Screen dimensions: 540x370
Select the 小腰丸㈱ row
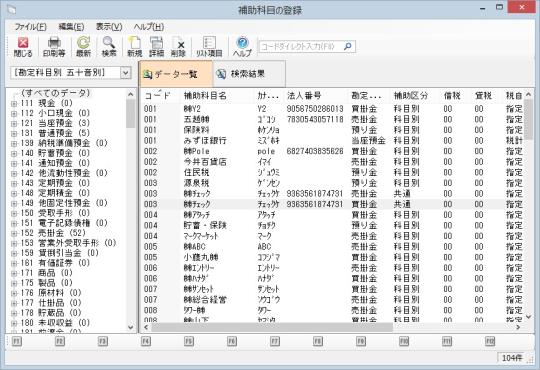332,257
